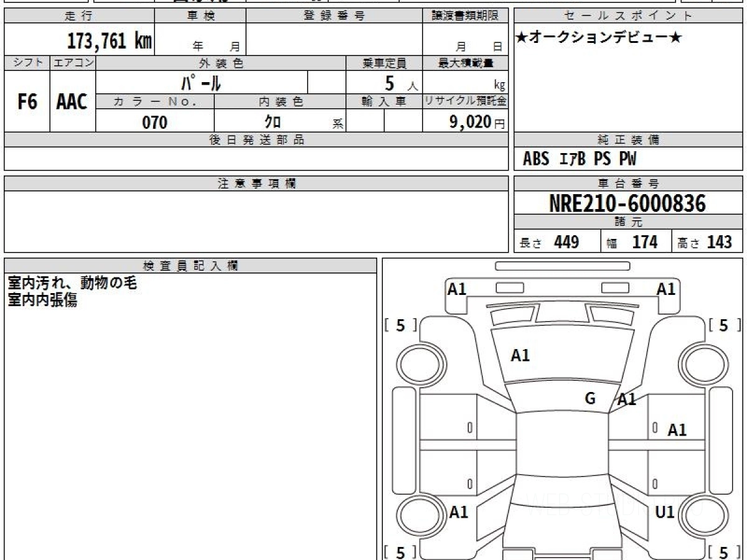Click the A1 mark on the hood

click(x=520, y=356)
